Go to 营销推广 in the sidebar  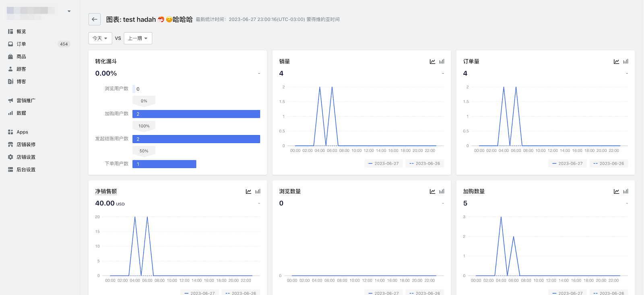(x=26, y=100)
